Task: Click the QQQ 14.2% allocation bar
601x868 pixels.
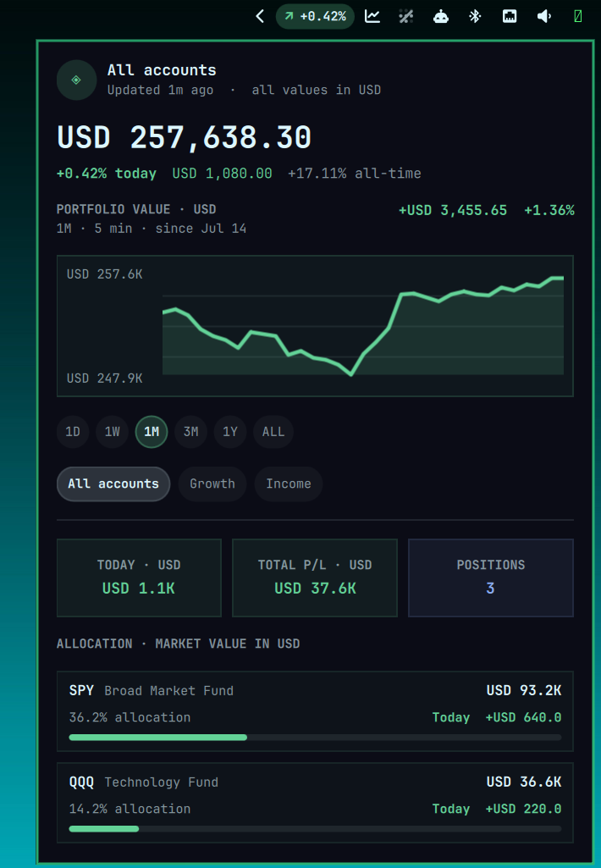Action: point(315,829)
